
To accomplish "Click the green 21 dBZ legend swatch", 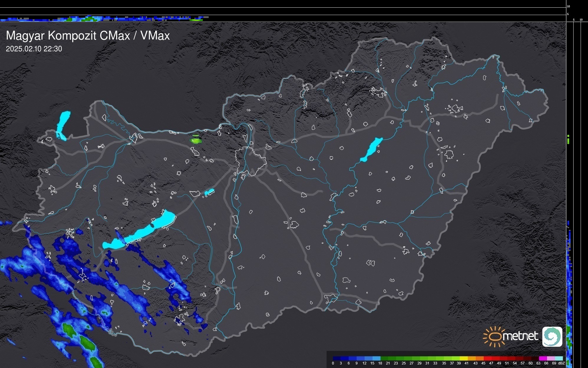I will tap(392, 358).
